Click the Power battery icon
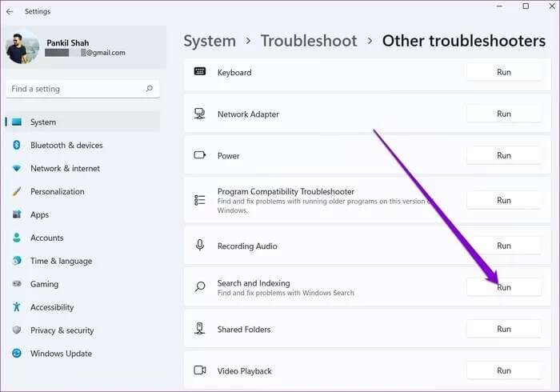This screenshot has width=560, height=392. [200, 155]
